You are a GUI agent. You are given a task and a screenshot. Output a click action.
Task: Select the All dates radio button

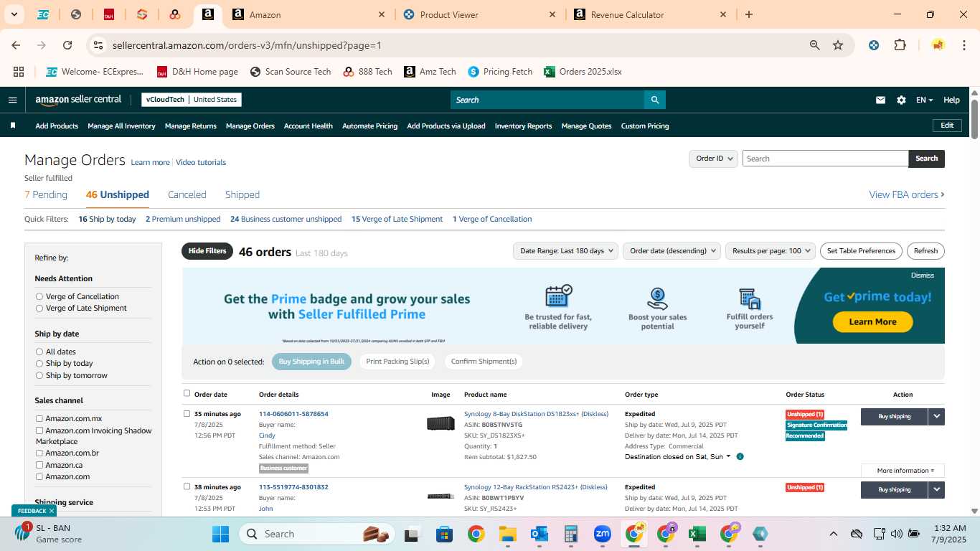39,352
